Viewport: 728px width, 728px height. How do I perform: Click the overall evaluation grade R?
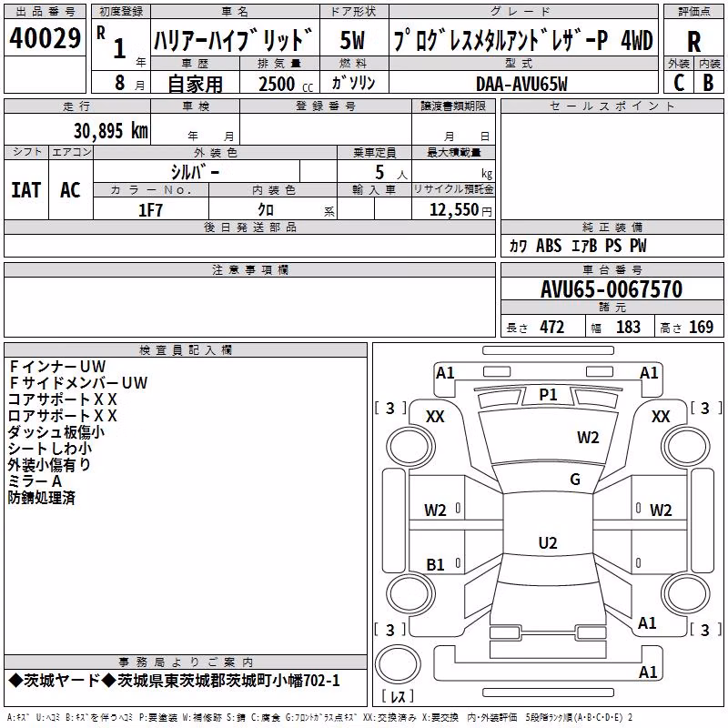[693, 42]
